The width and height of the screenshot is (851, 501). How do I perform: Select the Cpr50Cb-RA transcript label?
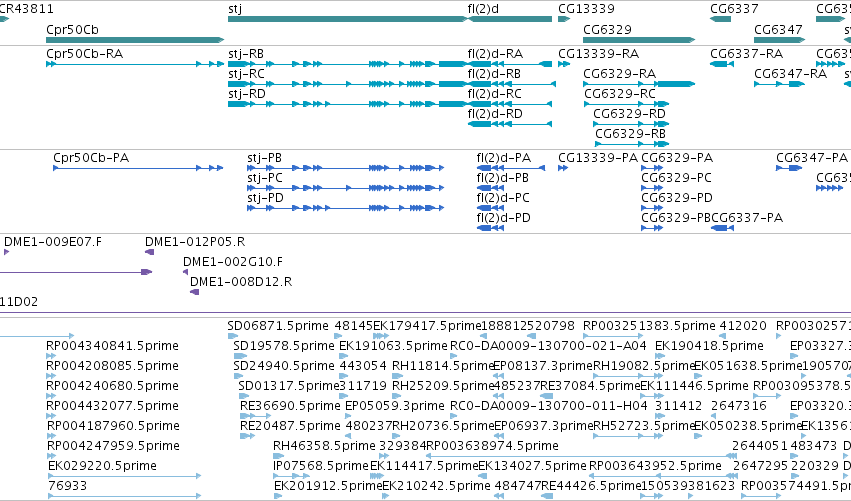coord(85,54)
